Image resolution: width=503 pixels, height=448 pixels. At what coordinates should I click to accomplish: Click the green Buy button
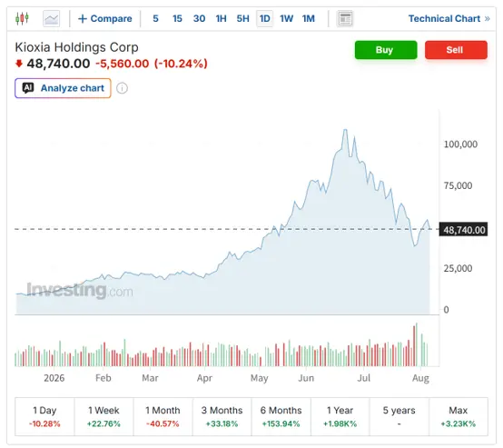[386, 50]
